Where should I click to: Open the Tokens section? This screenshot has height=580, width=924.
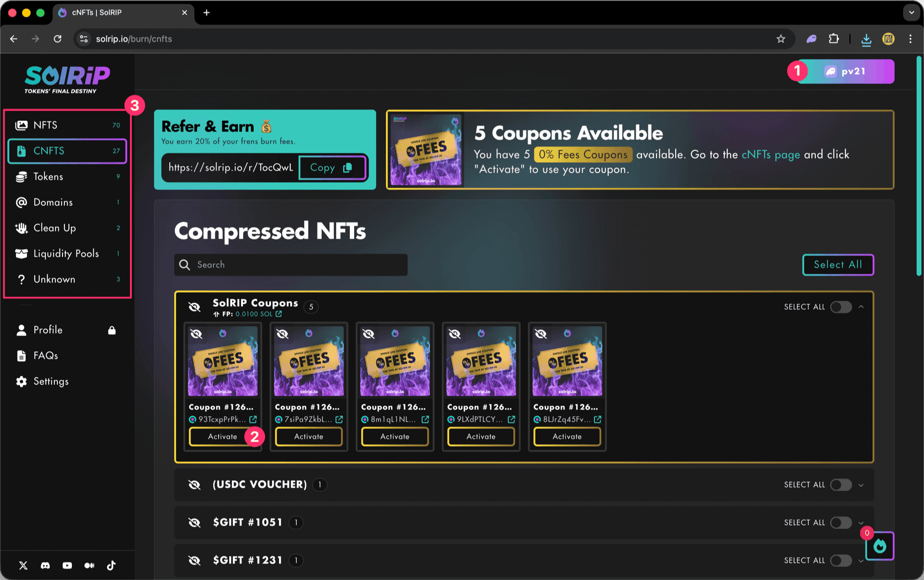[x=67, y=177]
